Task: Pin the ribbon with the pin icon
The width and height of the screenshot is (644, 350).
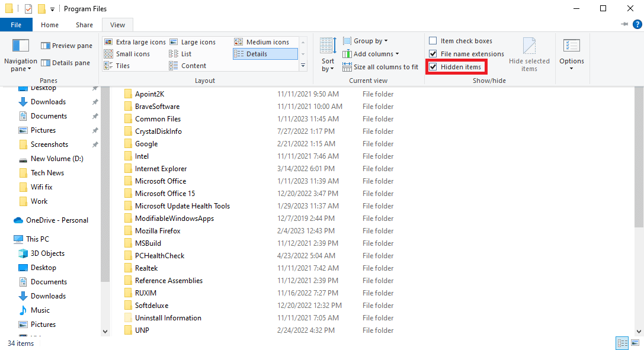Action: 624,24
